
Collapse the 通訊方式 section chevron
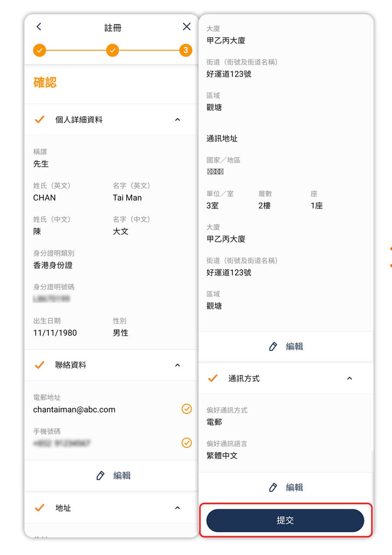pos(350,378)
